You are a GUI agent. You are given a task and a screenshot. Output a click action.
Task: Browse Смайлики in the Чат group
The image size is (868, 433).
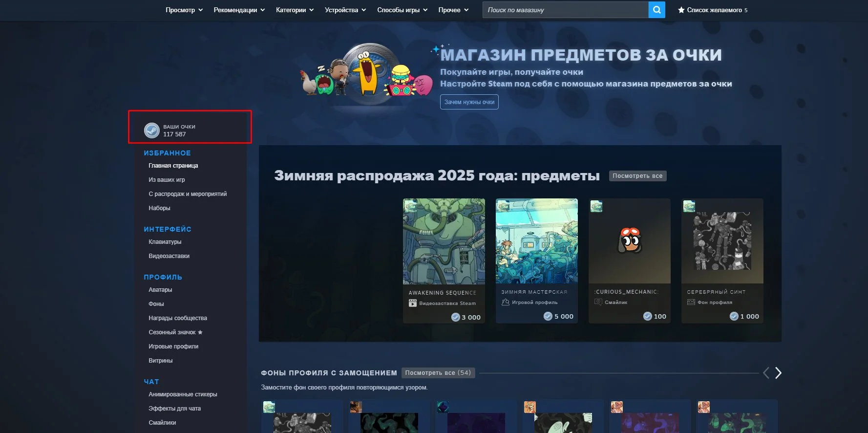[162, 423]
